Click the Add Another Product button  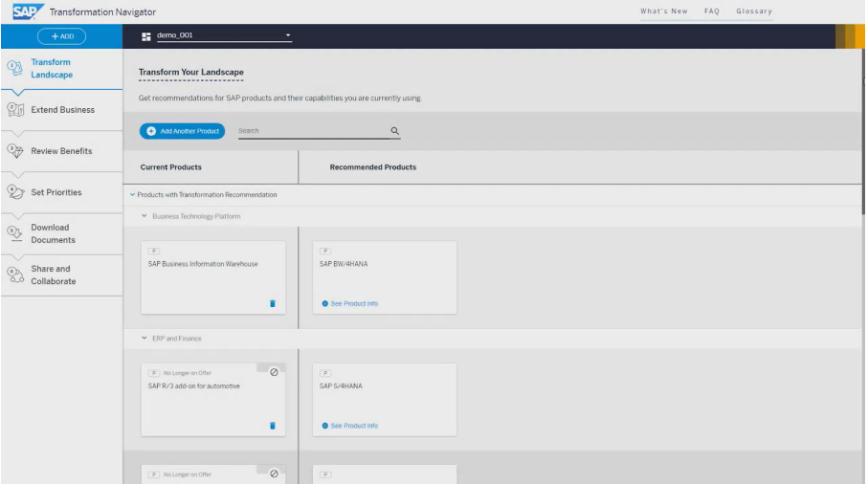pyautogui.click(x=182, y=131)
